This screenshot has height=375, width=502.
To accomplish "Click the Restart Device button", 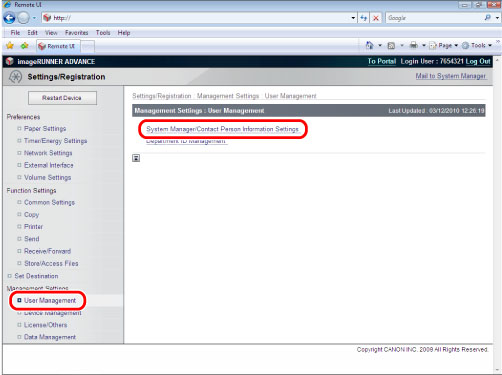I will (62, 98).
